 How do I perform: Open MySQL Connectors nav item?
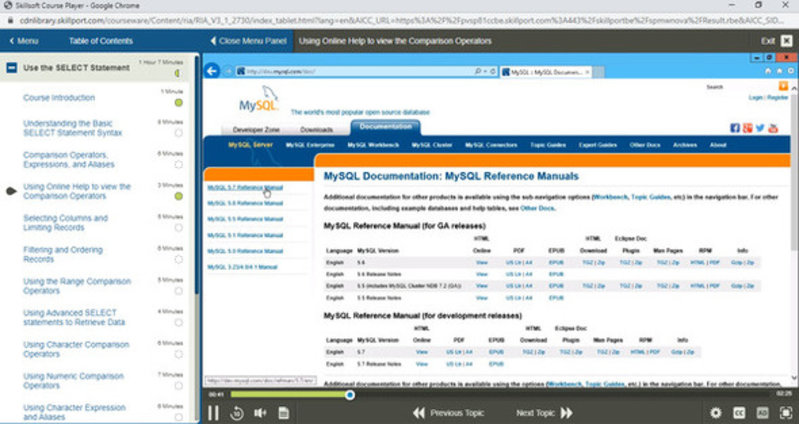(x=491, y=145)
